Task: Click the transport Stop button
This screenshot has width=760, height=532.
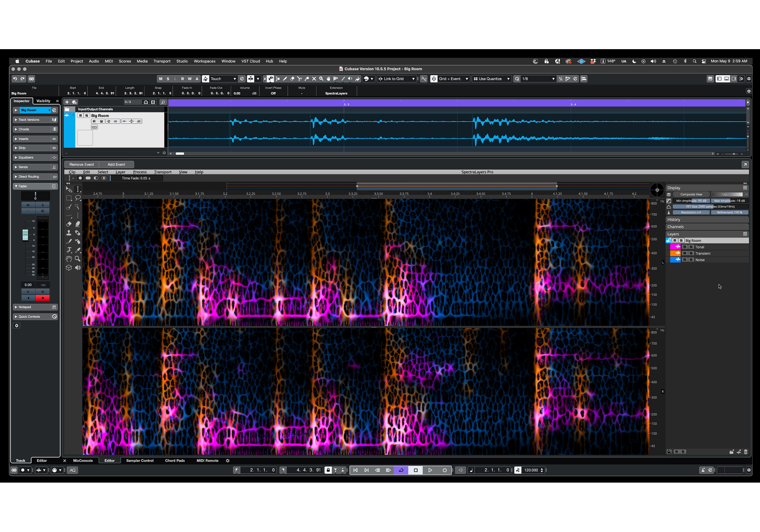Action: pyautogui.click(x=415, y=470)
